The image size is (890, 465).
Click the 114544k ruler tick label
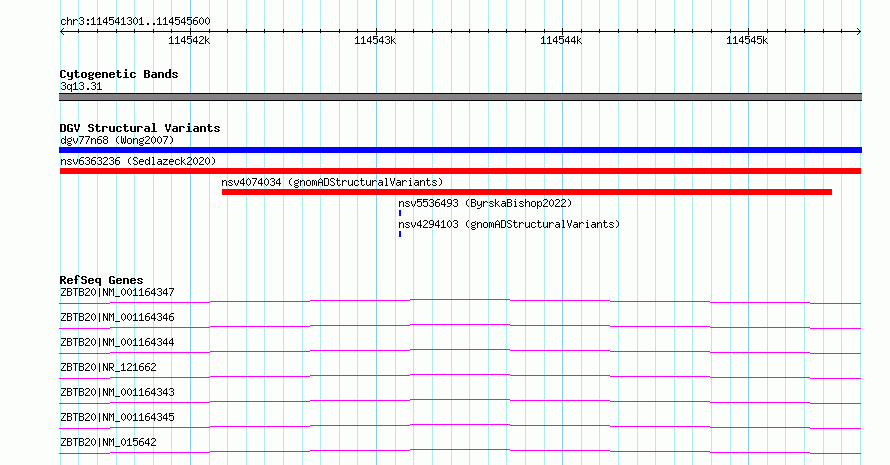561,40
